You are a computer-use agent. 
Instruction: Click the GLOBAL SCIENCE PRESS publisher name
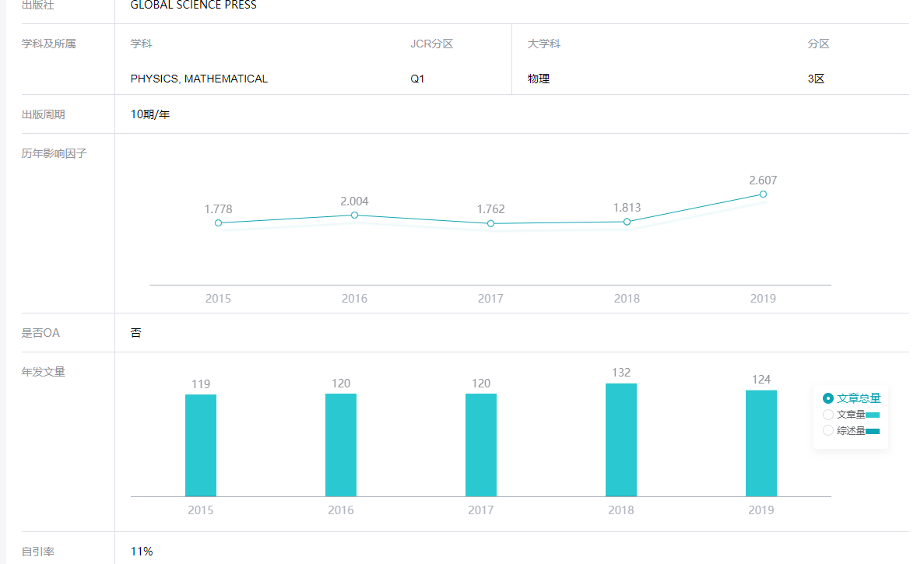(x=193, y=5)
